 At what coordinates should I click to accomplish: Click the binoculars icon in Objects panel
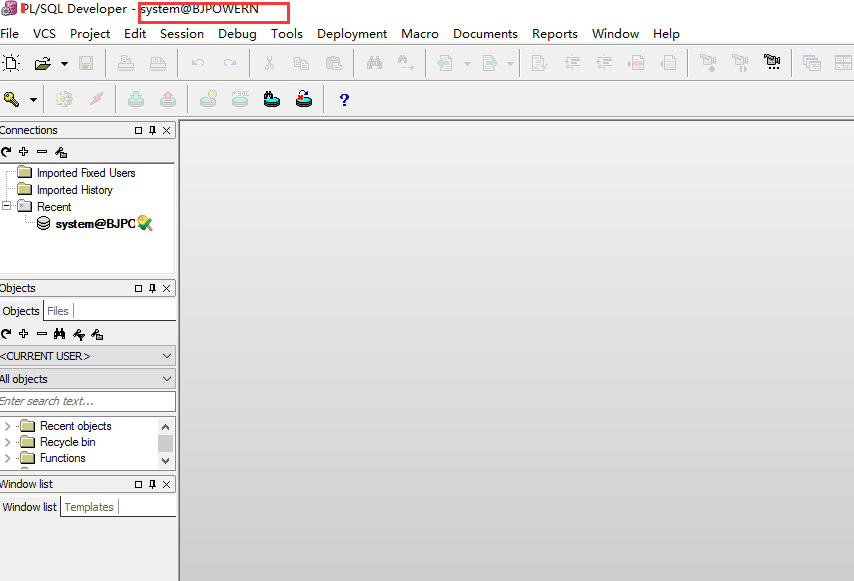[59, 334]
